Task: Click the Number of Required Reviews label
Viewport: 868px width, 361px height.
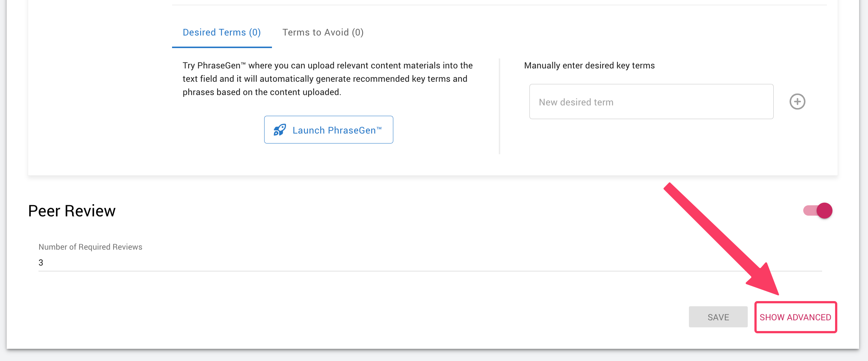Action: coord(90,247)
